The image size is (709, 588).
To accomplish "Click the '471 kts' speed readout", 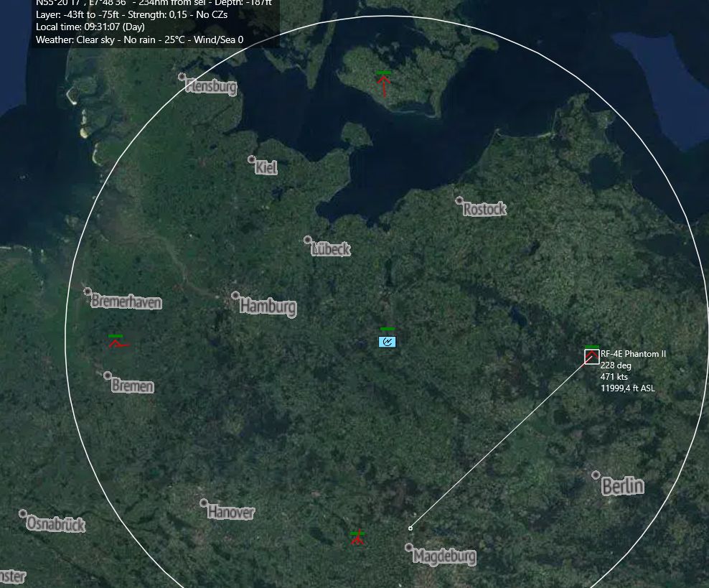I will pyautogui.click(x=614, y=377).
